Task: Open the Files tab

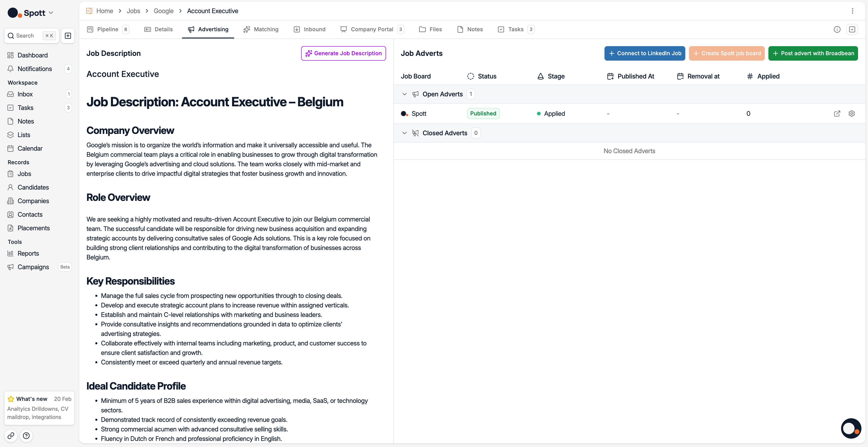Action: tap(431, 29)
